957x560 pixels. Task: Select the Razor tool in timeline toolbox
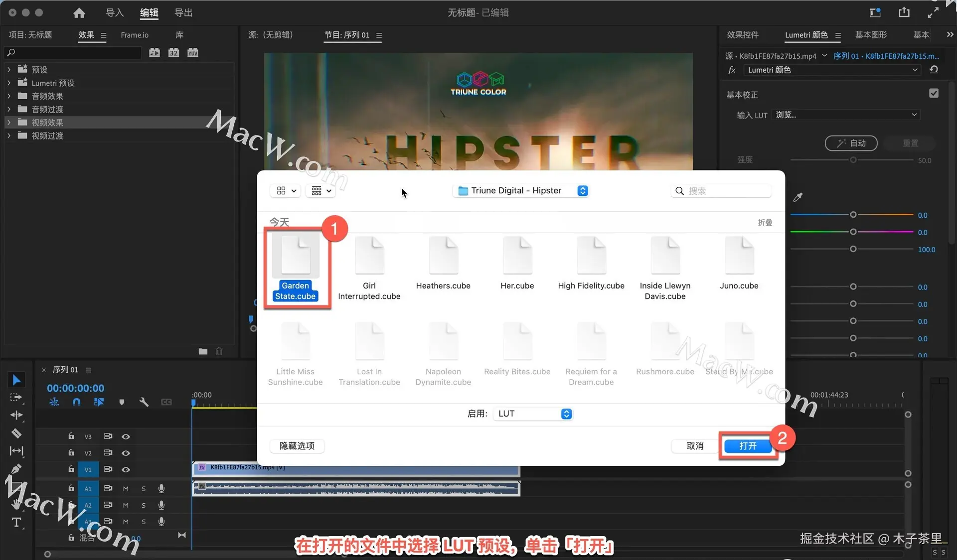(x=16, y=433)
